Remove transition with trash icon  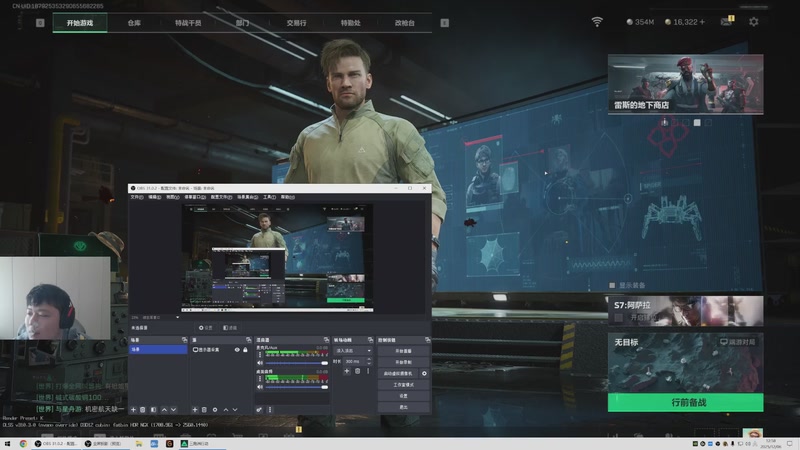click(x=357, y=371)
